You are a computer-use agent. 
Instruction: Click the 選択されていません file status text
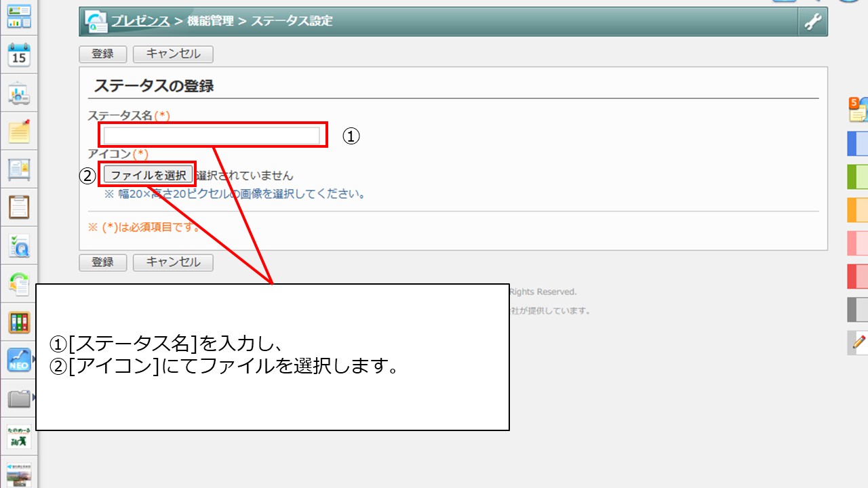coord(245,176)
